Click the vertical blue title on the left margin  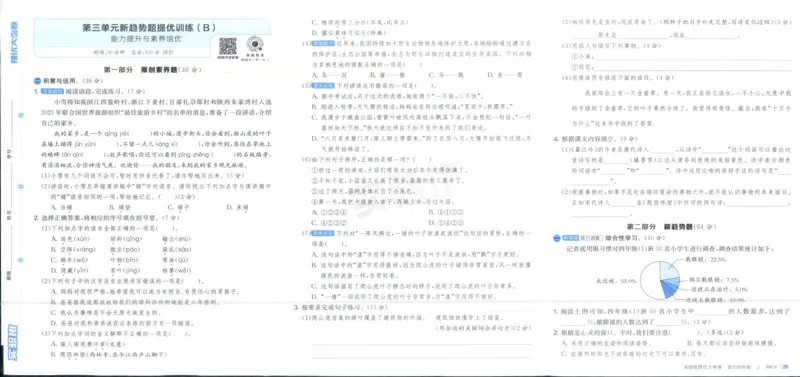pyautogui.click(x=13, y=43)
